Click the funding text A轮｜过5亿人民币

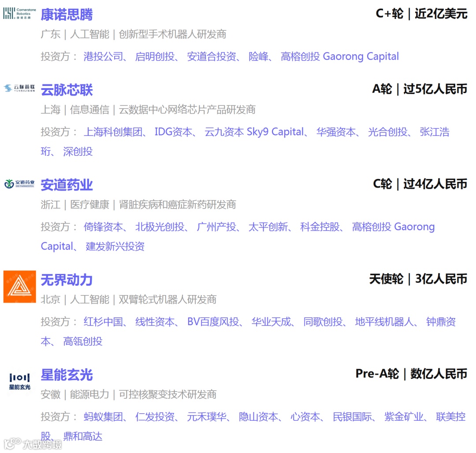tap(420, 89)
